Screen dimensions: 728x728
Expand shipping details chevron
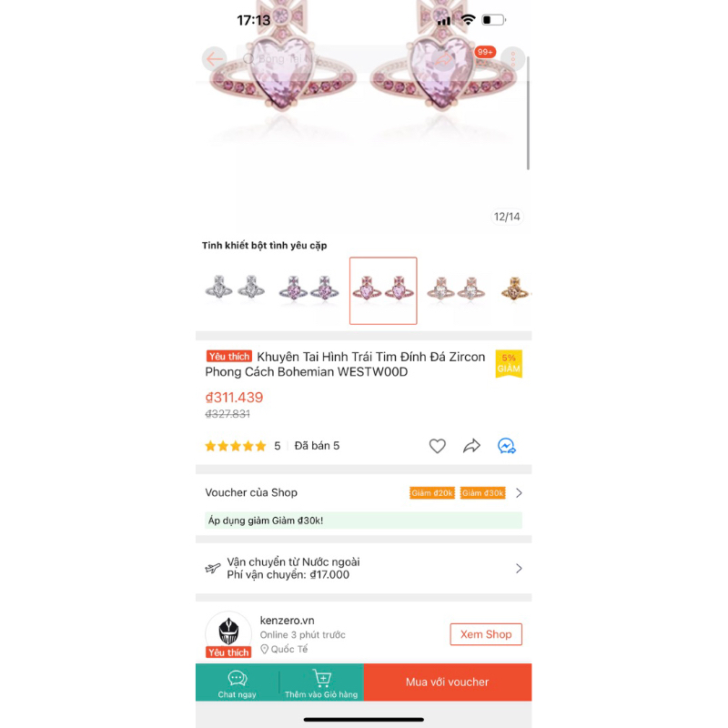tap(519, 568)
